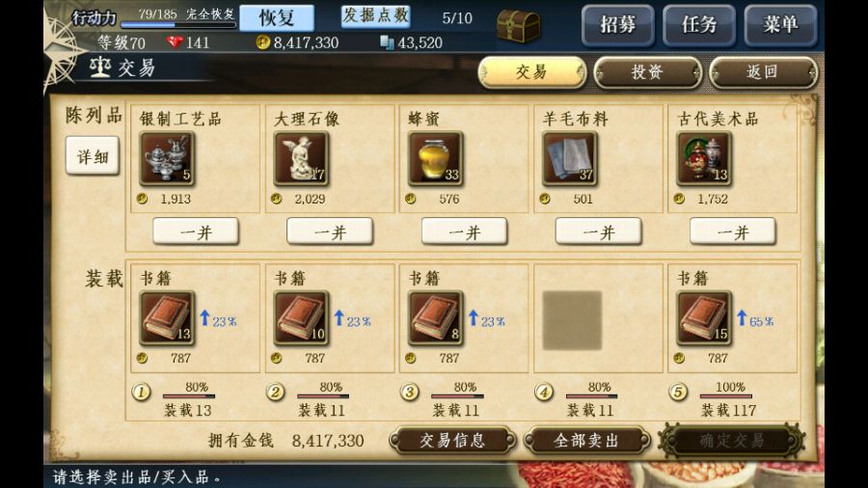Click the 全部卖出 button
868x488 pixels.
[x=586, y=441]
